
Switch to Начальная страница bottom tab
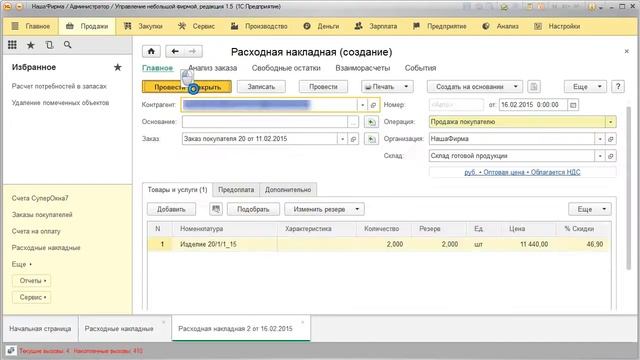(x=40, y=329)
